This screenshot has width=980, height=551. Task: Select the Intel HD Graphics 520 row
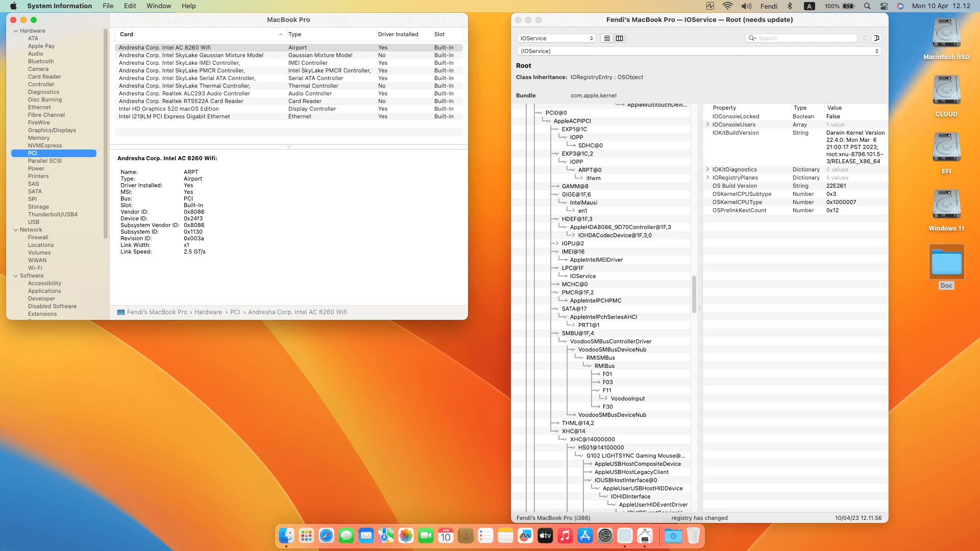tap(289, 109)
